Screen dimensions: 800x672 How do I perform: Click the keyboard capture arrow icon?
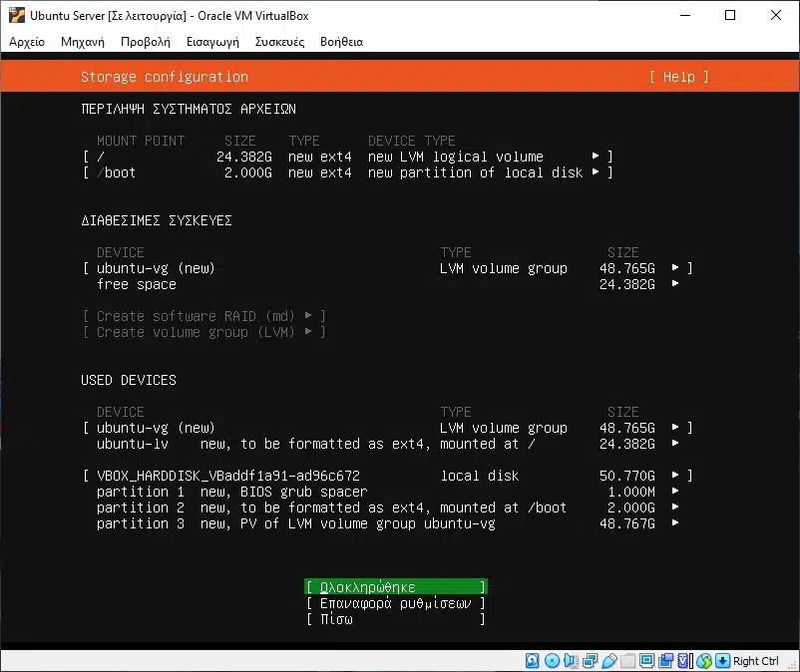tap(722, 661)
